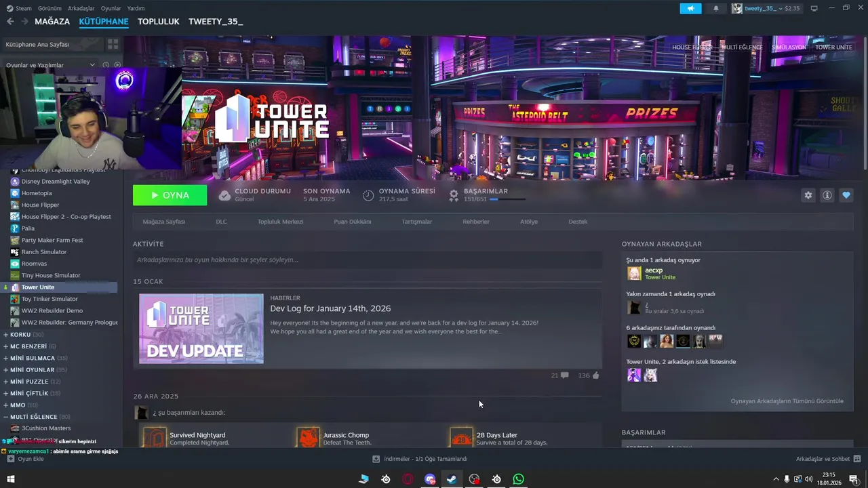The height and width of the screenshot is (488, 868).
Task: Open Topluluk Merkezi link
Action: (280, 222)
